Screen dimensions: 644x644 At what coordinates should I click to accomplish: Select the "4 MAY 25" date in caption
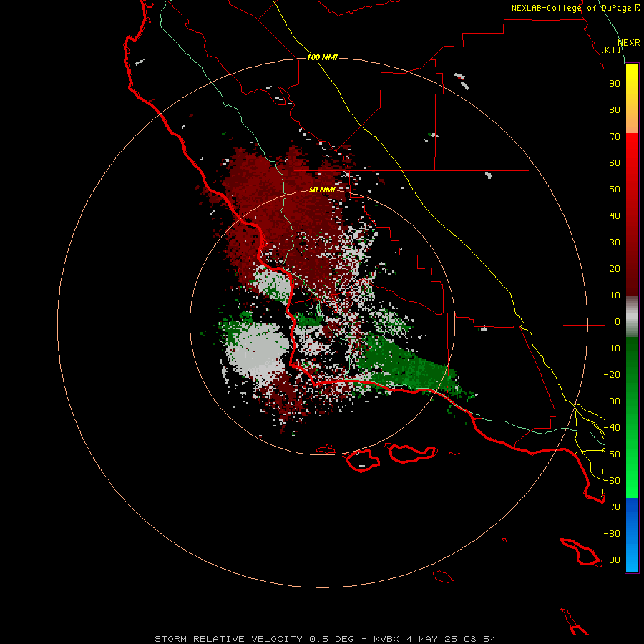tap(432, 639)
